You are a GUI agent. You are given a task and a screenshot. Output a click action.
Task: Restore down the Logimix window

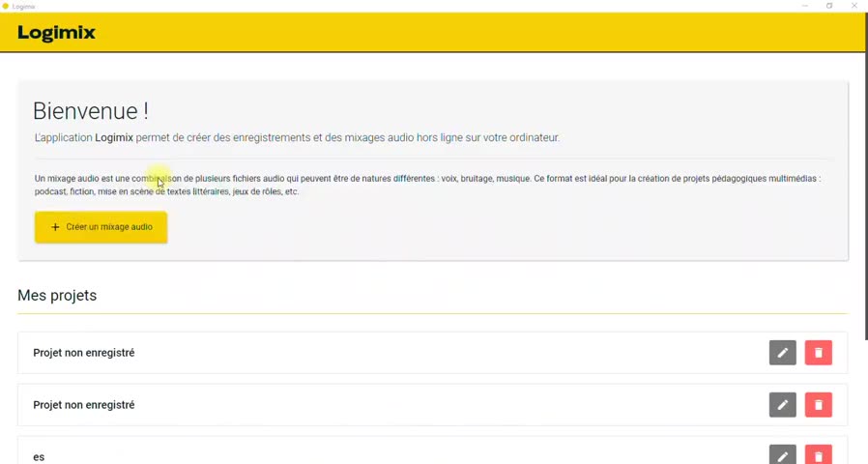(829, 6)
